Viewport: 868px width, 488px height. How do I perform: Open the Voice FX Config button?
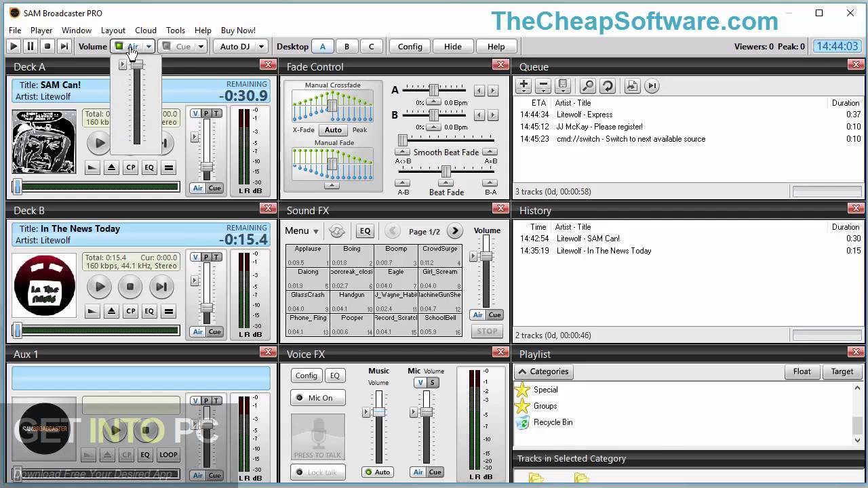coord(307,375)
